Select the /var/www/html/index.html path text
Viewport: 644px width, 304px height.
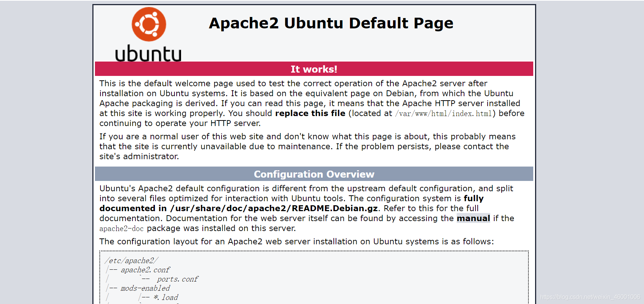(443, 114)
